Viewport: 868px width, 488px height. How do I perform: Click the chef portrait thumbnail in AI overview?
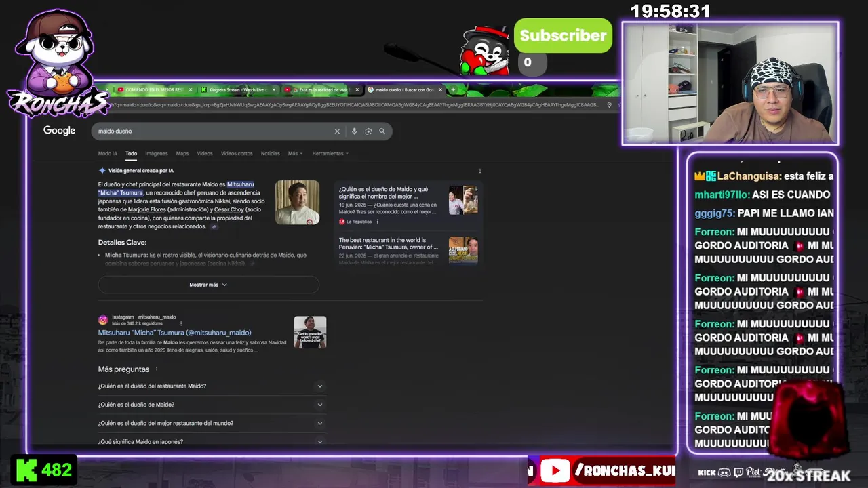point(297,202)
